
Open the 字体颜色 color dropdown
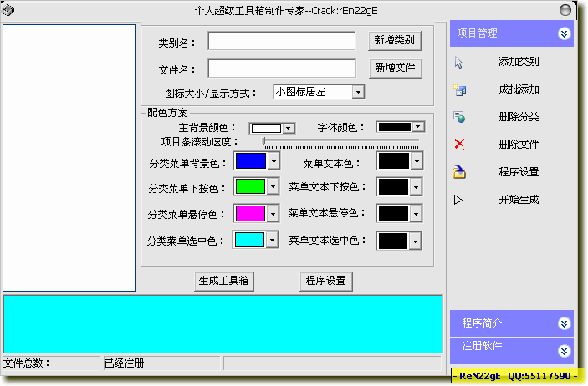click(x=417, y=127)
